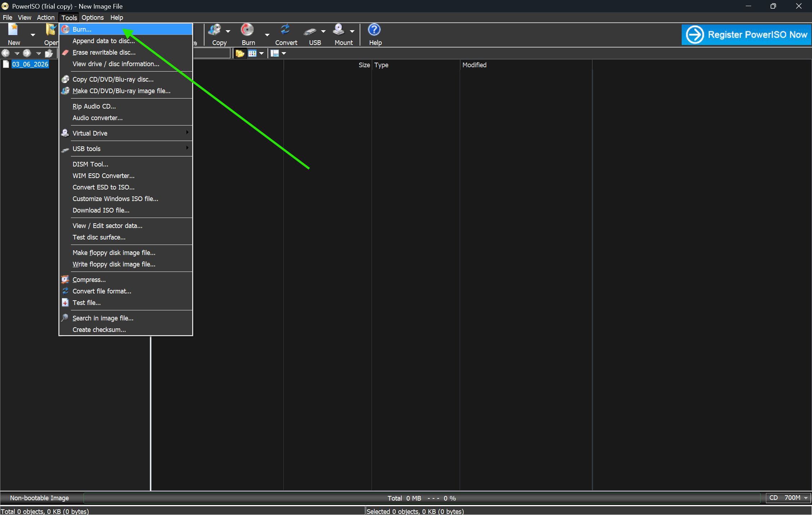This screenshot has width=812, height=515.
Task: Open the Options menu
Action: pos(93,18)
